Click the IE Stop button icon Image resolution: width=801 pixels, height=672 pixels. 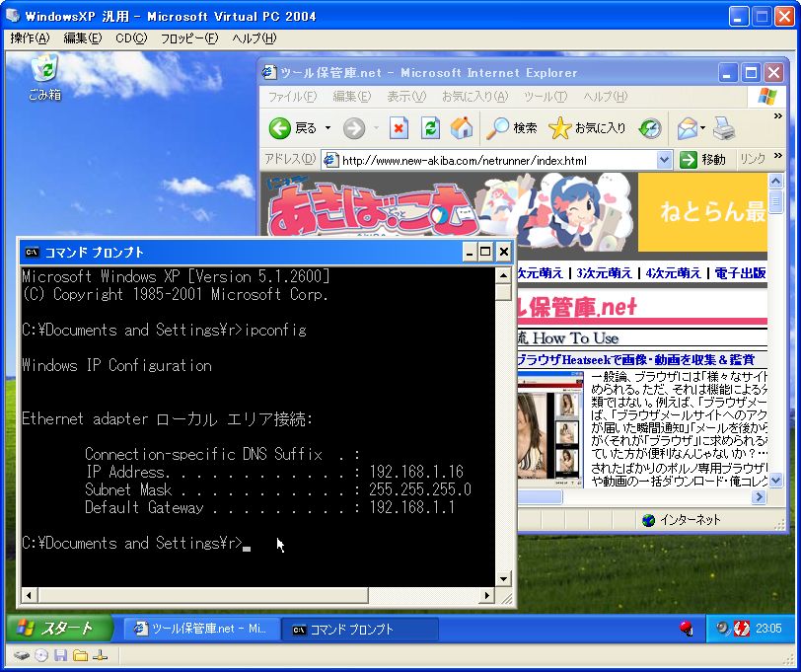coord(399,128)
